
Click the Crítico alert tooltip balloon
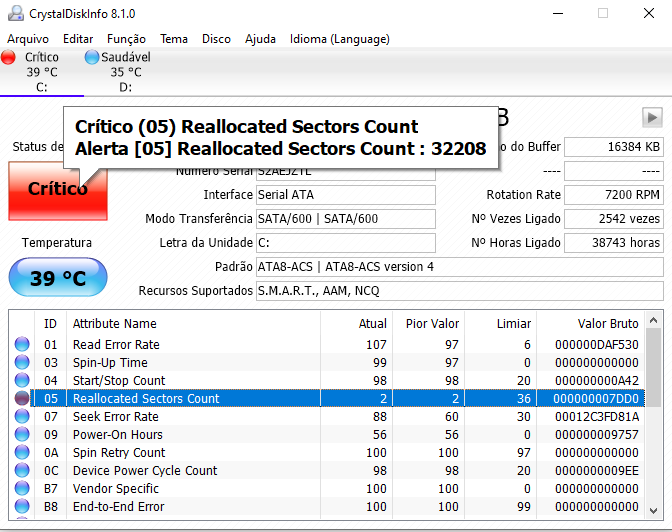(x=281, y=138)
